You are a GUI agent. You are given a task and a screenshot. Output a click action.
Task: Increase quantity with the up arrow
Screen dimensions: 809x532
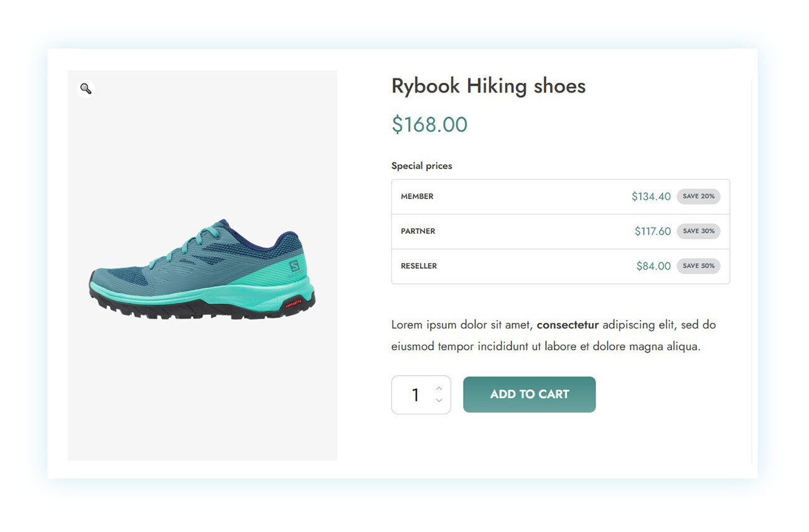[x=439, y=388]
